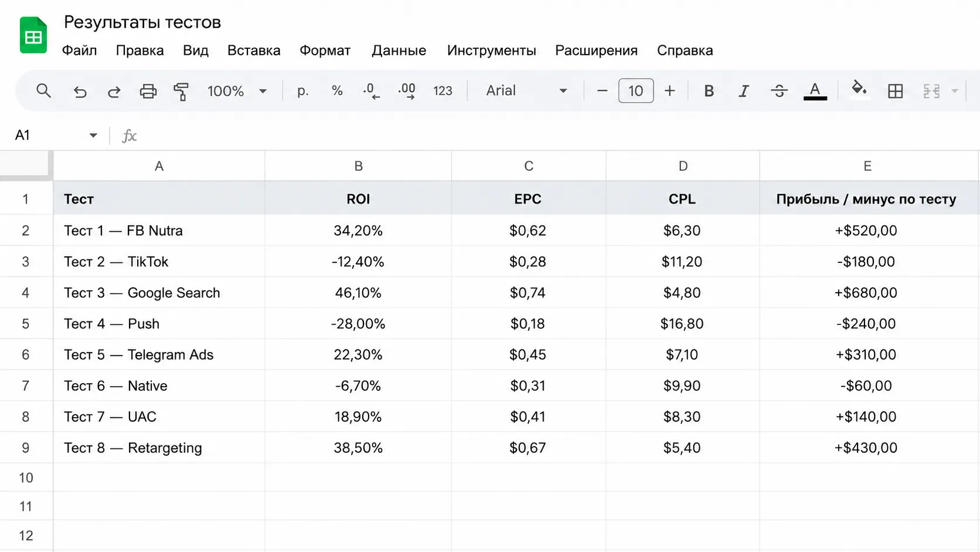
Task: Select the EPC header cell
Action: [x=529, y=199]
